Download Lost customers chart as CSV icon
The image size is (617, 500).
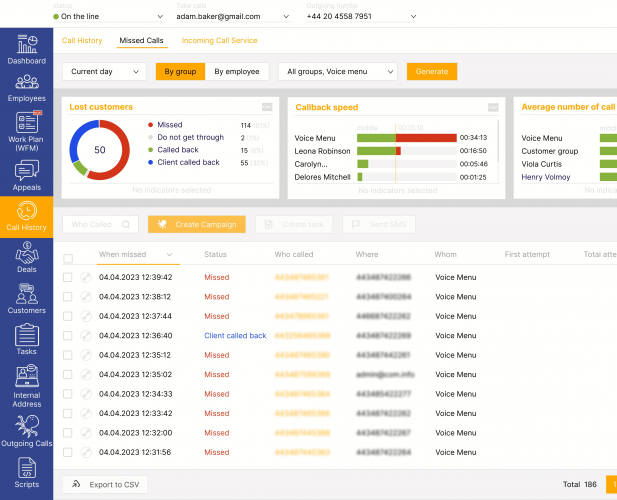[267, 107]
